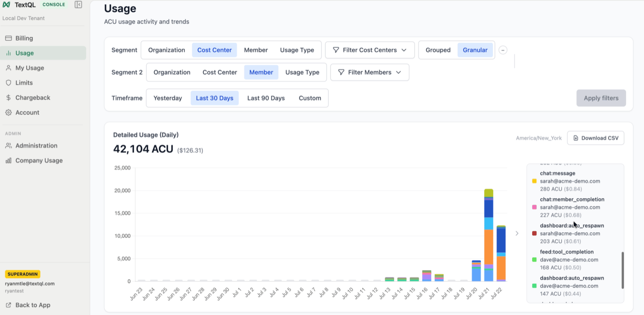Click ryanmtle@textql.com user email
The height and width of the screenshot is (315, 644).
[x=29, y=284]
